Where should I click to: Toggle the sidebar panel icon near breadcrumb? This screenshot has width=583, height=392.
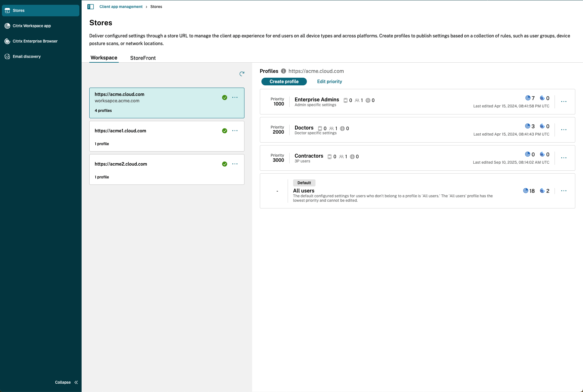tap(91, 7)
